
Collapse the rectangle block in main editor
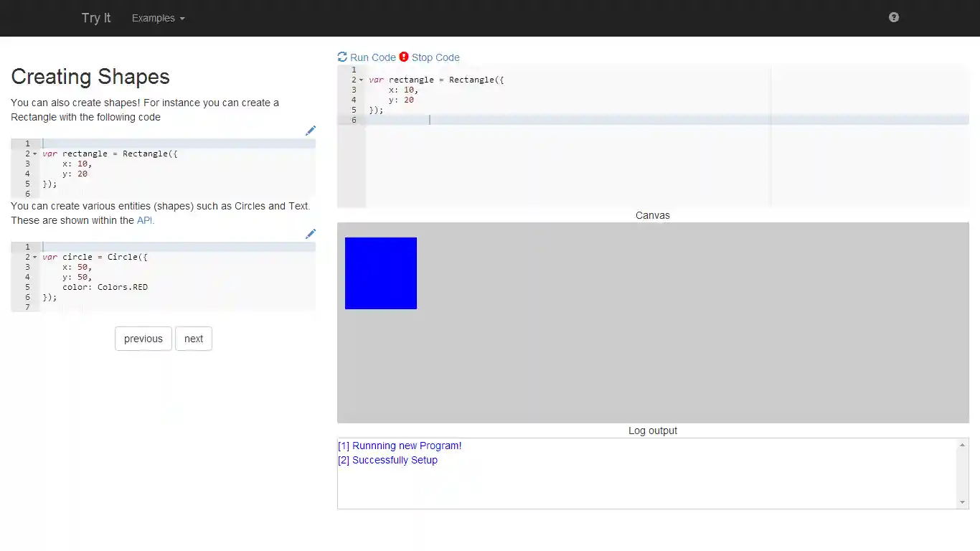[x=361, y=80]
